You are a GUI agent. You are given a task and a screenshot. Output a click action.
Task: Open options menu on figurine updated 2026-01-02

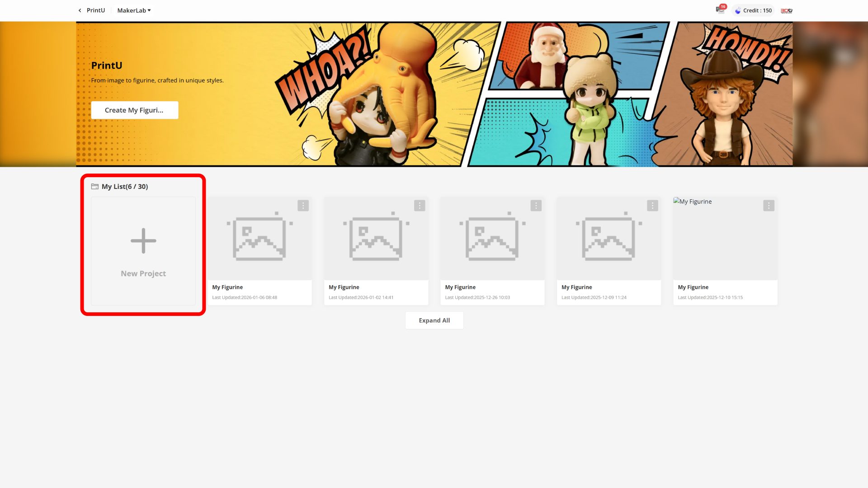click(x=419, y=206)
